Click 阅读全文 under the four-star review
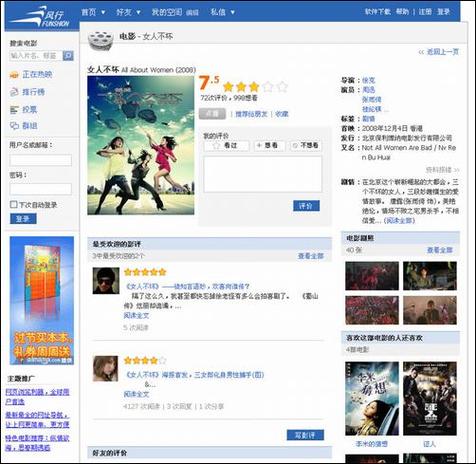476x464 pixels. pos(136,394)
